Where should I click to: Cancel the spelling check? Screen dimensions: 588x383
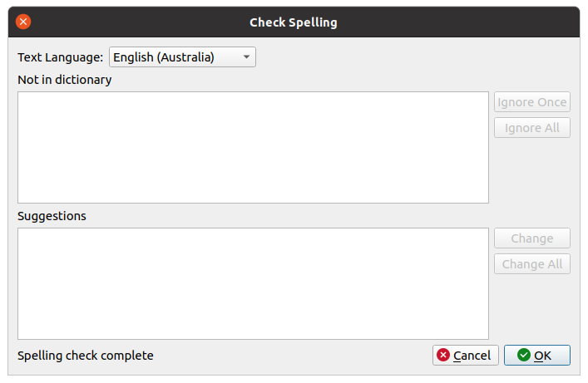click(466, 356)
